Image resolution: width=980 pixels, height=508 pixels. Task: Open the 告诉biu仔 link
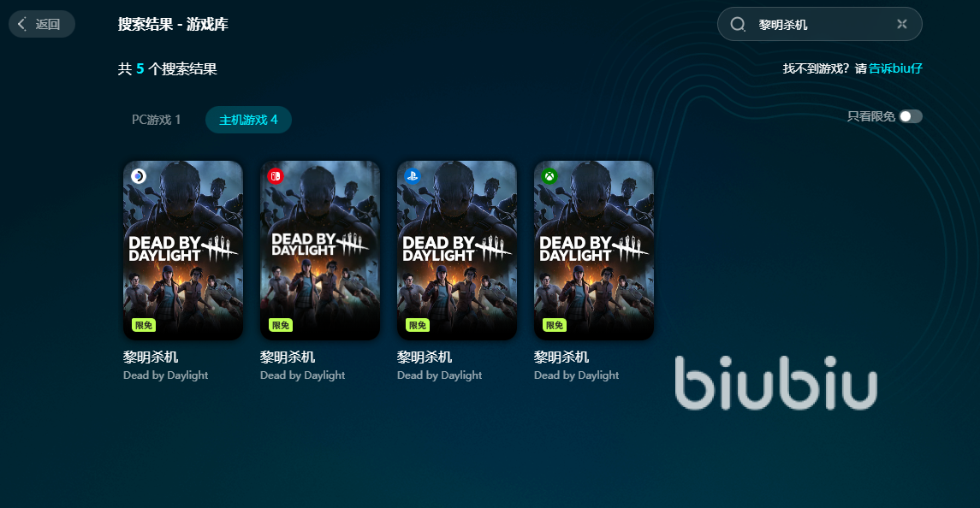coord(895,68)
